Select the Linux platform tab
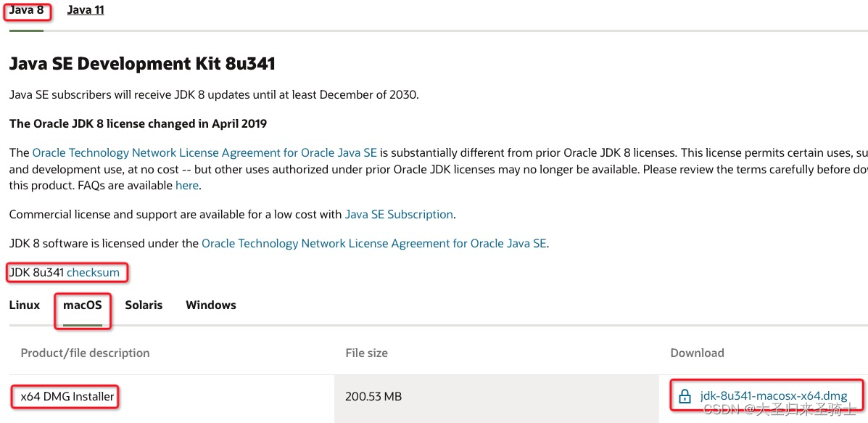The width and height of the screenshot is (868, 423). click(25, 305)
